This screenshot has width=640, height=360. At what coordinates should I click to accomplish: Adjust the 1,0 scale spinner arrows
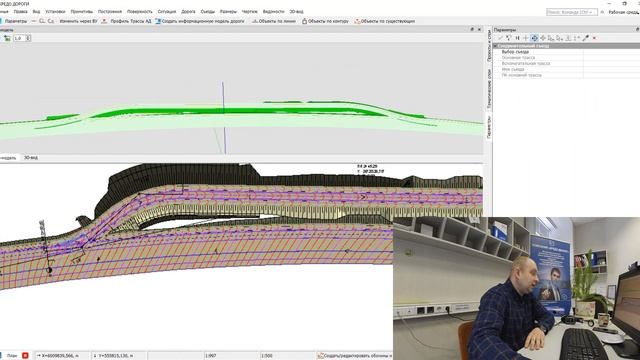click(28, 38)
